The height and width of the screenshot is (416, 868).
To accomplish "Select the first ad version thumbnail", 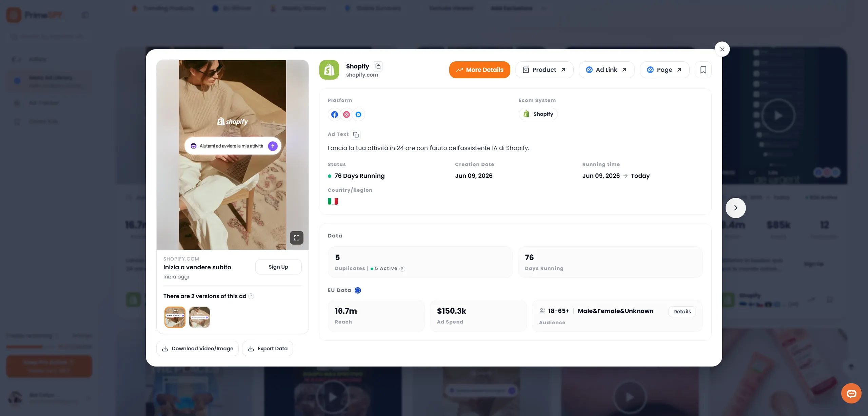I will click(x=175, y=317).
